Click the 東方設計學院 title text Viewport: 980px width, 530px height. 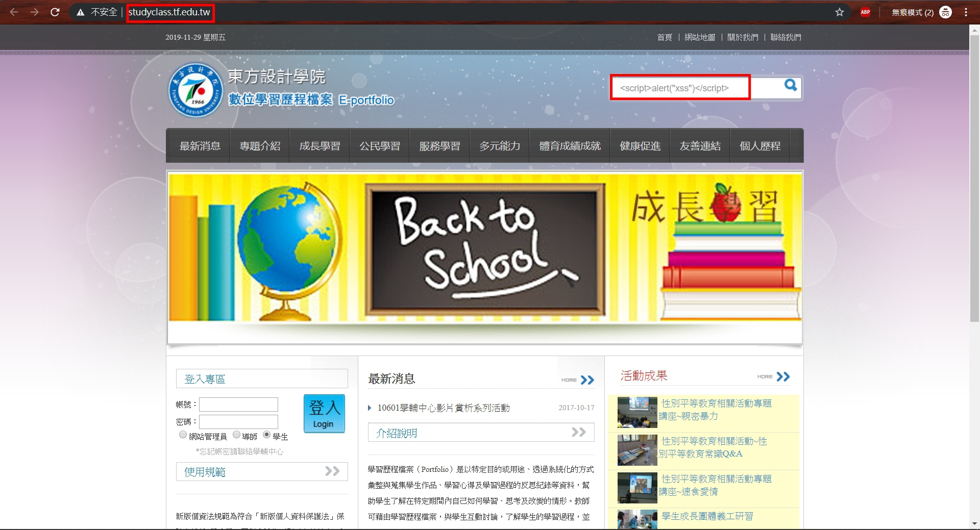pos(277,77)
